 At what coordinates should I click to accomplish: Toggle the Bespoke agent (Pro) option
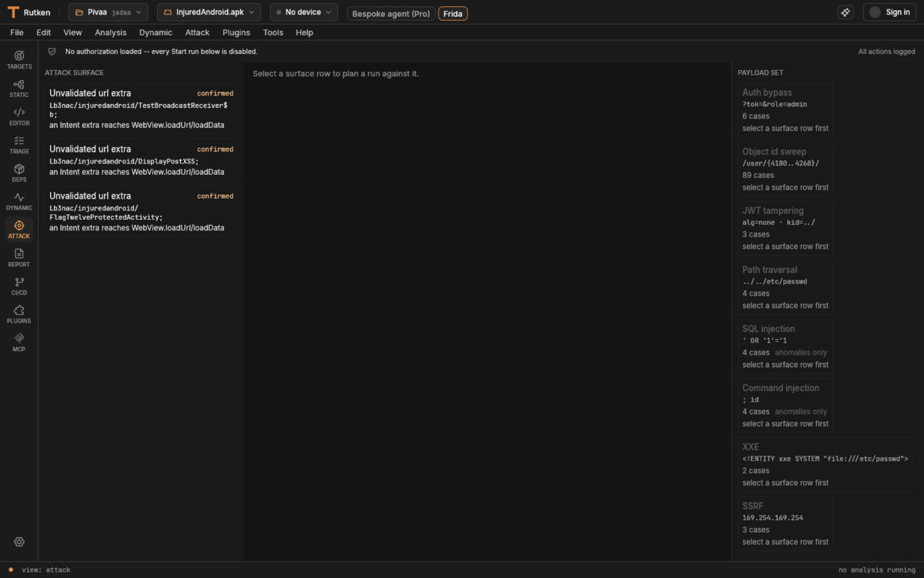tap(391, 13)
